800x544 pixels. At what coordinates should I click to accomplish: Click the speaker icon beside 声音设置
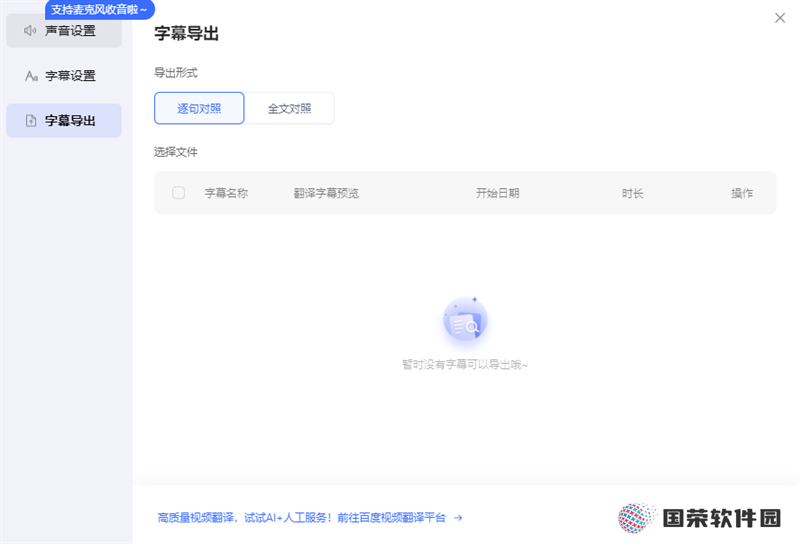click(x=30, y=31)
